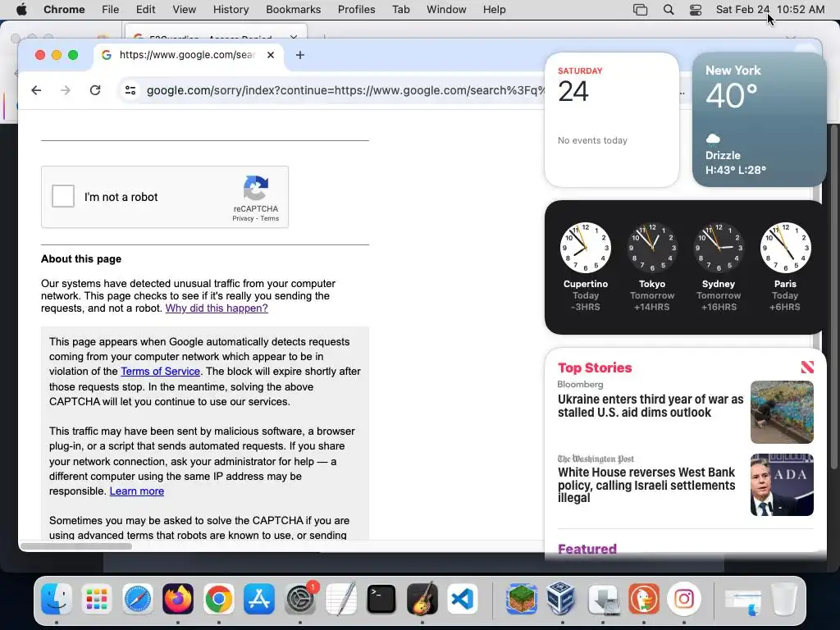Launch GarageBand from the Dock
This screenshot has height=630, width=840.
point(422,598)
